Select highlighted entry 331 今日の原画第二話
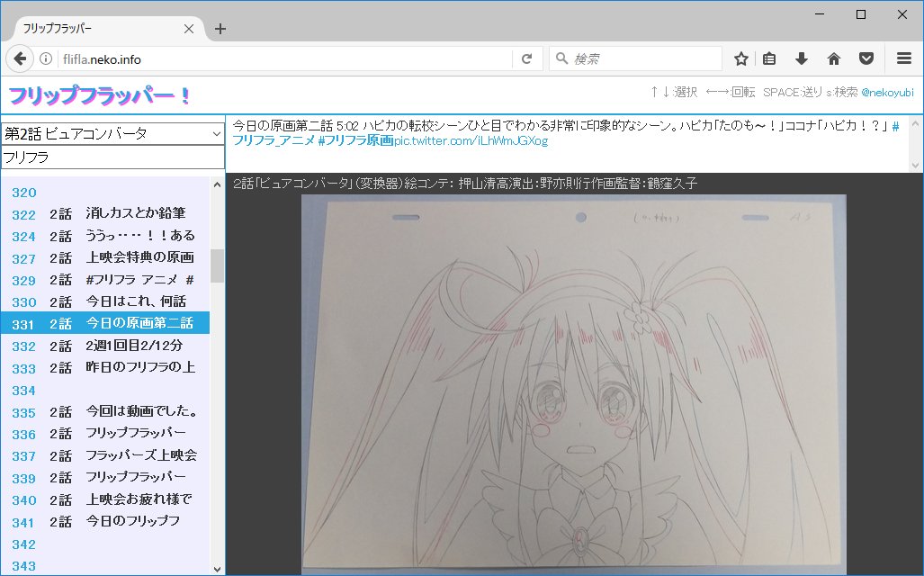 click(105, 323)
